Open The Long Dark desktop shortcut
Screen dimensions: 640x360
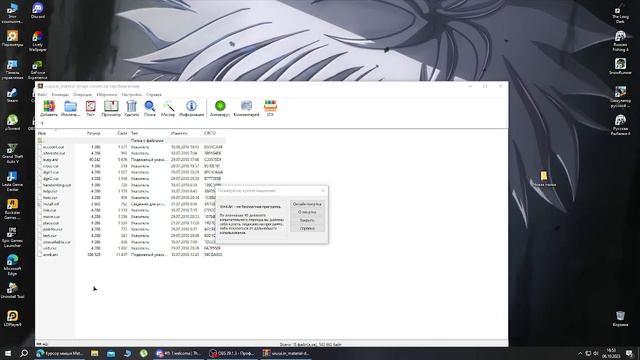pyautogui.click(x=620, y=15)
